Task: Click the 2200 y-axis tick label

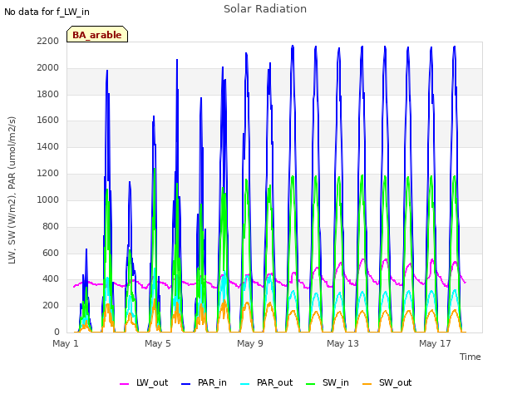Action: point(48,41)
